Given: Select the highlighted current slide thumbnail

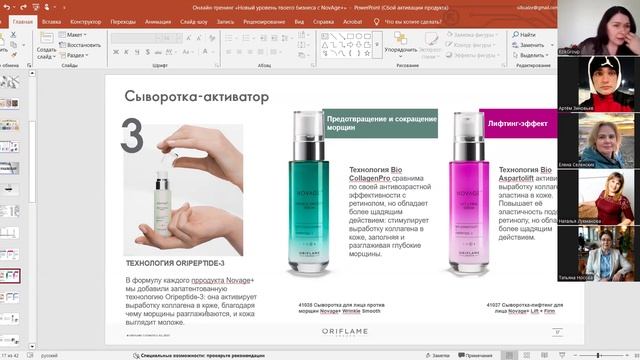Looking at the screenshot, I should (10, 276).
